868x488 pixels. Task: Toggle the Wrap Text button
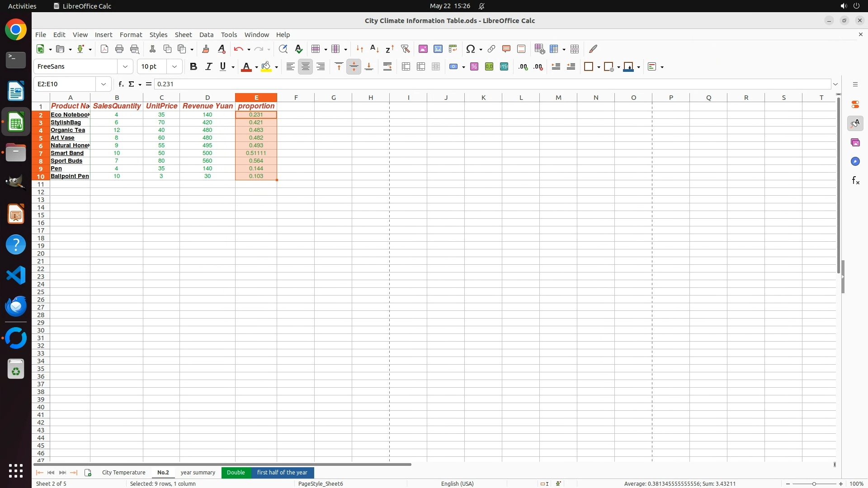(x=387, y=67)
